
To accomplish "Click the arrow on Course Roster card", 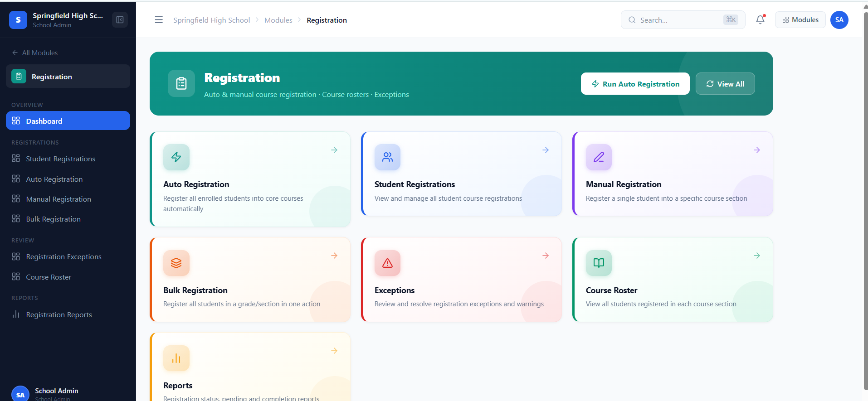I will pos(757,256).
